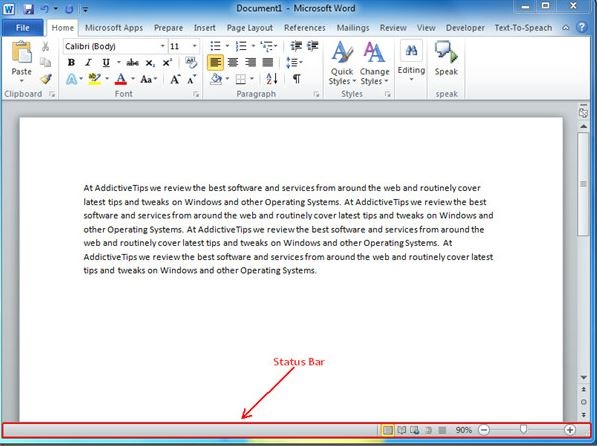Click Undo in Quick Access Toolbar

[x=45, y=9]
